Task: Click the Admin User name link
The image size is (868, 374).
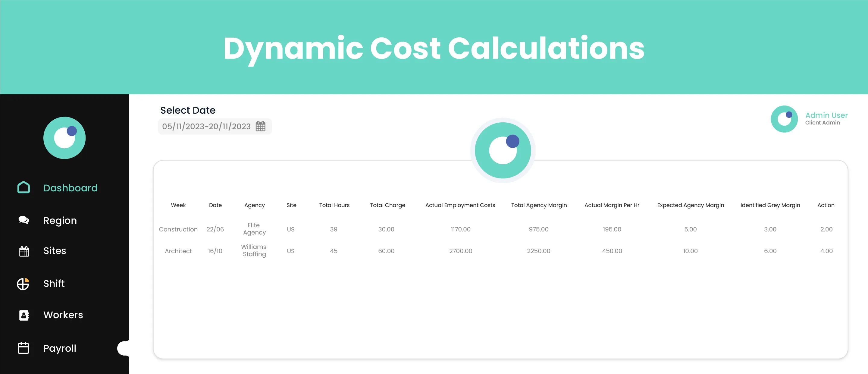Action: (x=826, y=115)
